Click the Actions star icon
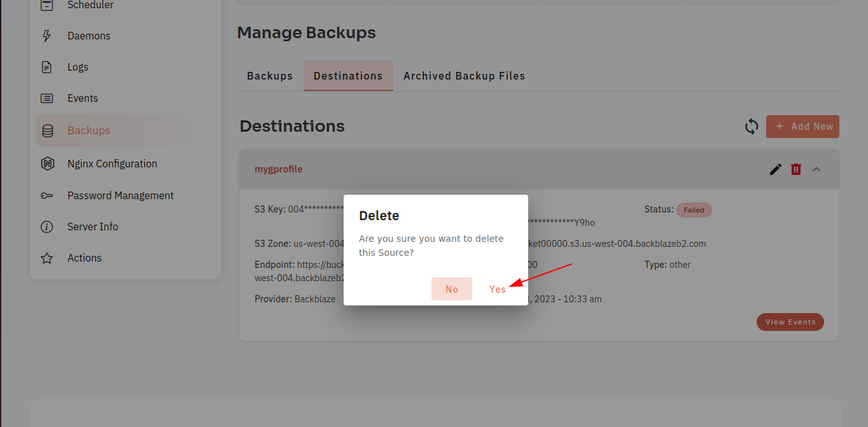This screenshot has height=427, width=868. 46,258
